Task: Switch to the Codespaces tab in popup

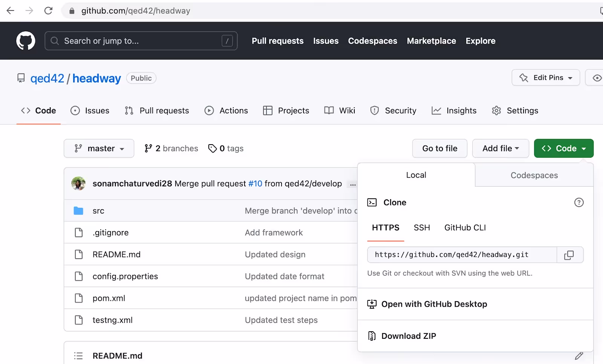Action: click(x=534, y=175)
